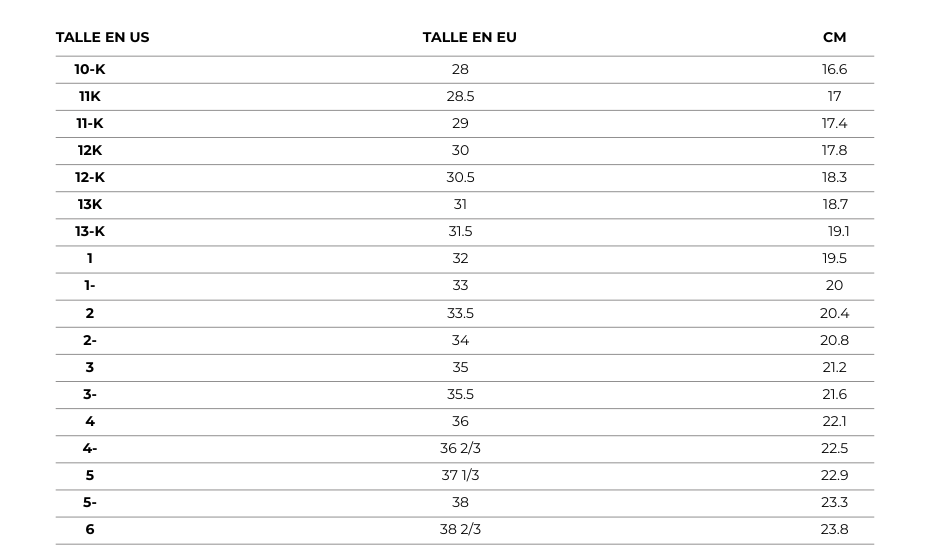The height and width of the screenshot is (557, 948).
Task: Click EU size 28.5 cell
Action: [x=460, y=96]
